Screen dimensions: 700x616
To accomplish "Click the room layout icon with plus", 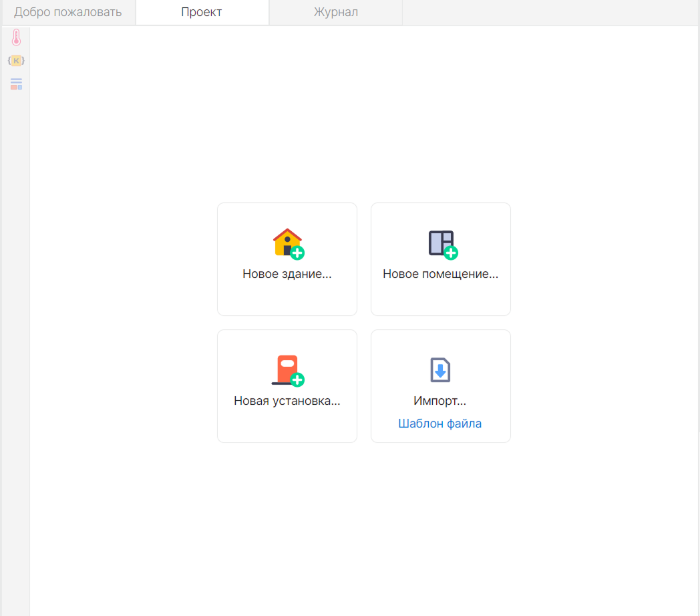I will tap(443, 245).
